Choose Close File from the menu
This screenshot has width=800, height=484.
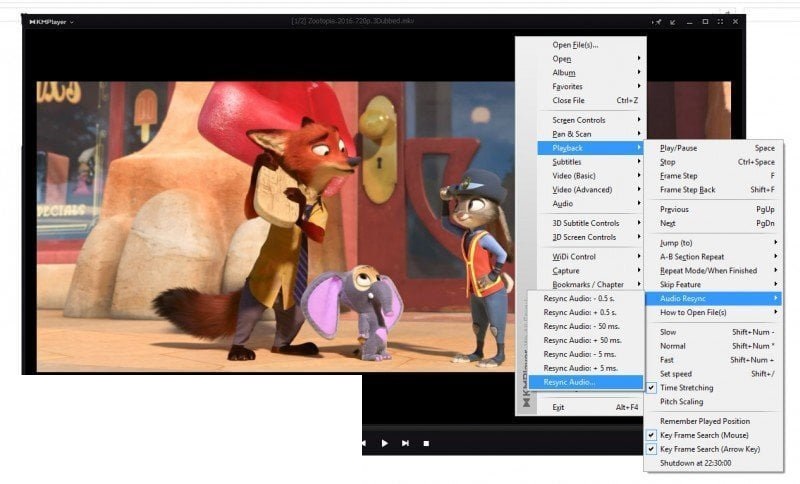pyautogui.click(x=591, y=100)
